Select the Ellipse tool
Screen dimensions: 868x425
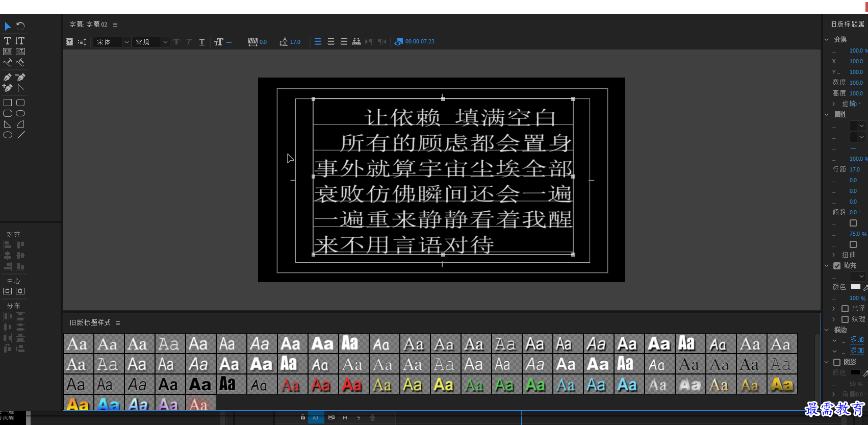pos(8,135)
